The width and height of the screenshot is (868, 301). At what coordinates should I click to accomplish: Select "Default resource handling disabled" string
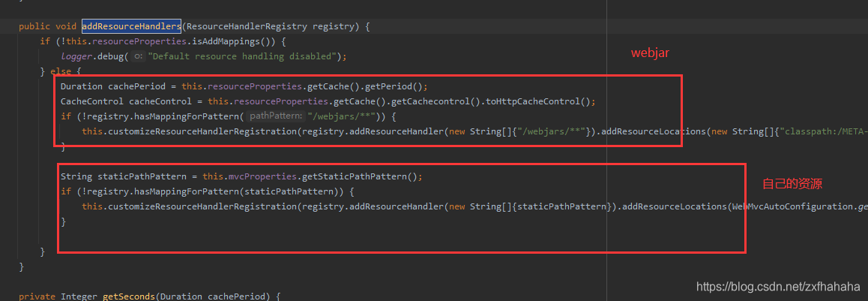243,56
